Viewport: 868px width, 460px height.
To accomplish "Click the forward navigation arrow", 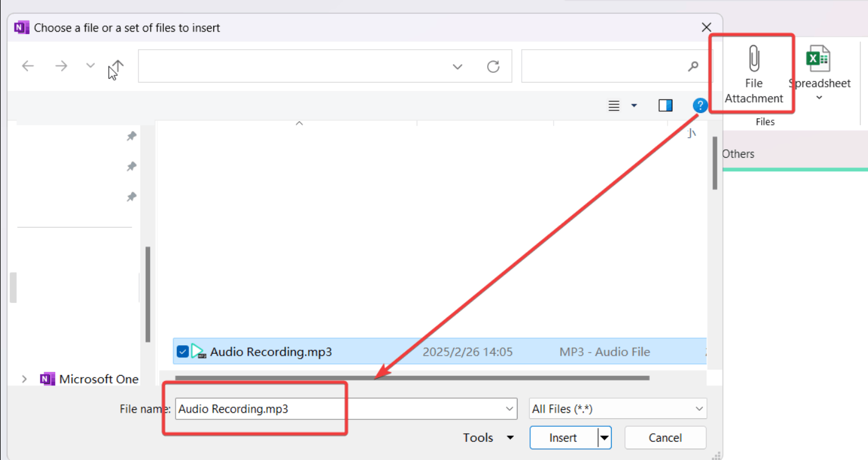I will 61,66.
